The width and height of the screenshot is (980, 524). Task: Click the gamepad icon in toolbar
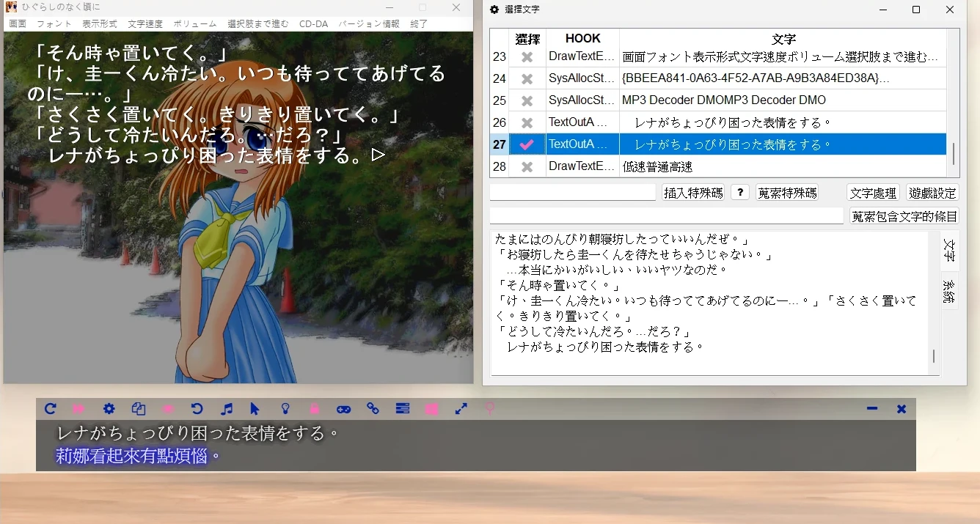343,409
